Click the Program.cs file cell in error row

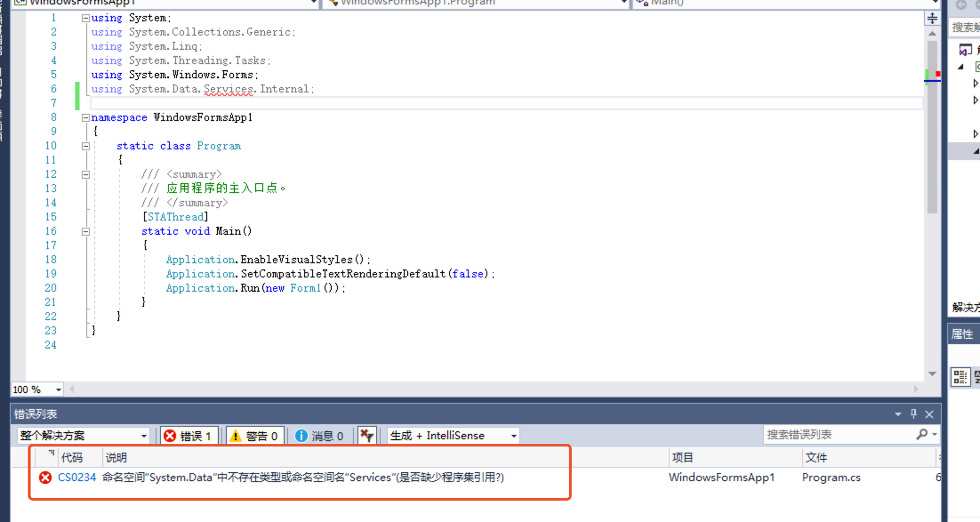[x=831, y=478]
